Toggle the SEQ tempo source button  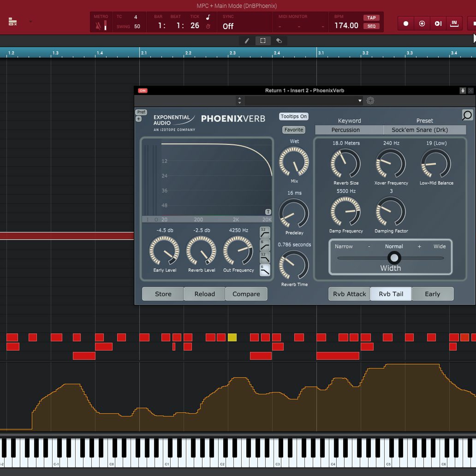(x=371, y=26)
